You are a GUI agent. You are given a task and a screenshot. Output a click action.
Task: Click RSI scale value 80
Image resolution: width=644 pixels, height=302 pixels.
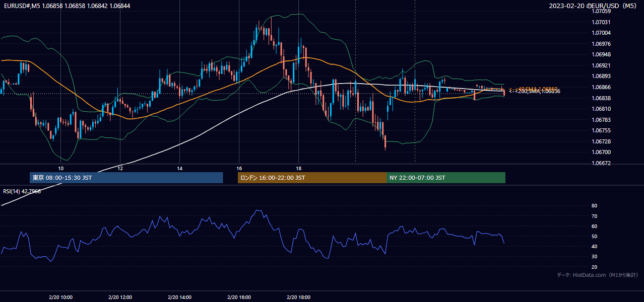594,206
